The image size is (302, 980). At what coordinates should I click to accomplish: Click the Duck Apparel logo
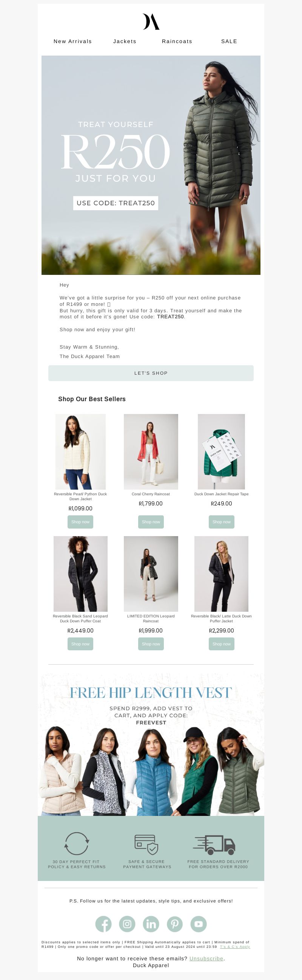[151, 22]
